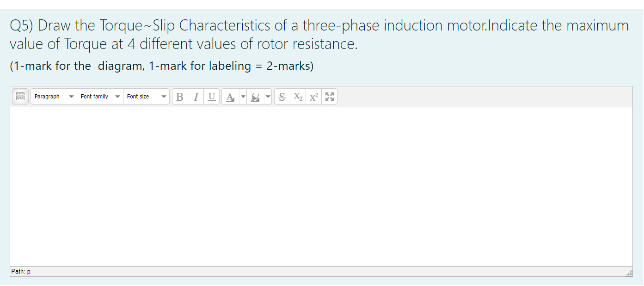The height and width of the screenshot is (286, 644).
Task: Open the Paragraph format dropdown
Action: 53,96
